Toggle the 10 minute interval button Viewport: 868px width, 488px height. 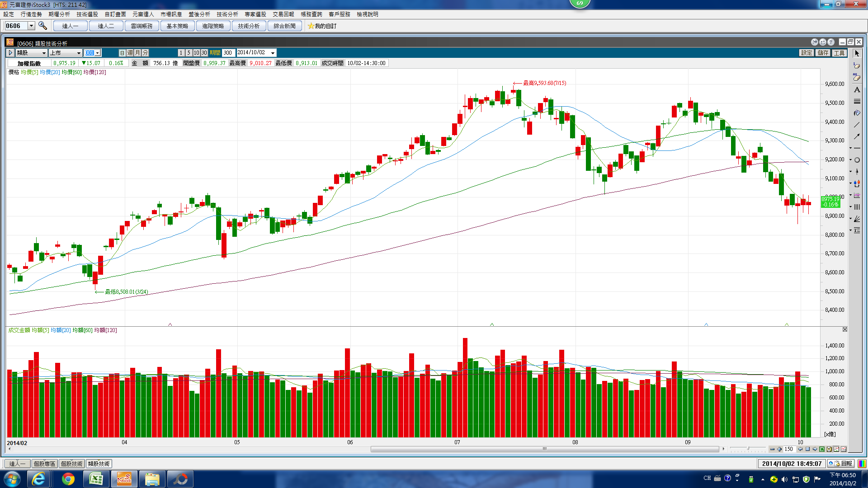(196, 53)
